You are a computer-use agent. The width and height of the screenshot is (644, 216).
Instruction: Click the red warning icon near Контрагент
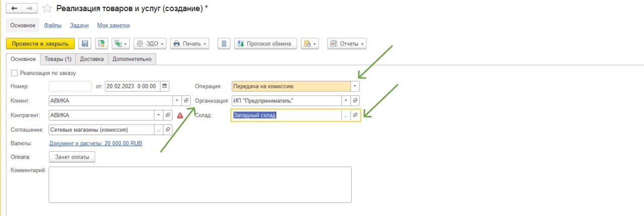tap(180, 115)
